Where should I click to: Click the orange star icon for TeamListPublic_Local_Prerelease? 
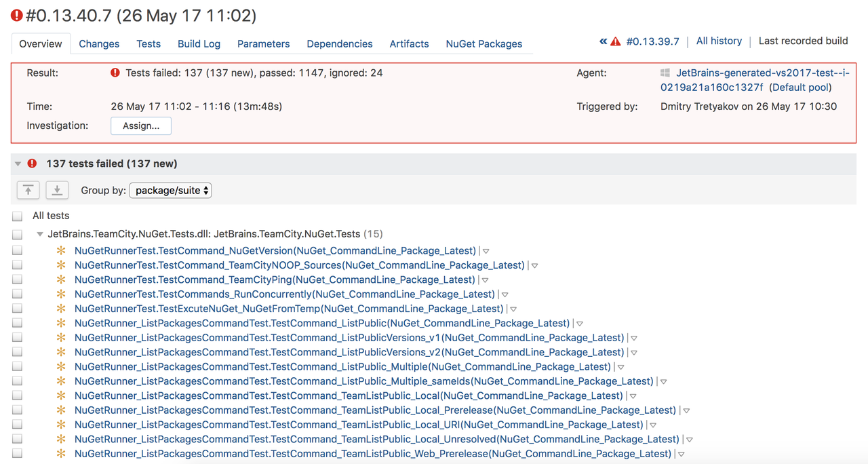(62, 410)
